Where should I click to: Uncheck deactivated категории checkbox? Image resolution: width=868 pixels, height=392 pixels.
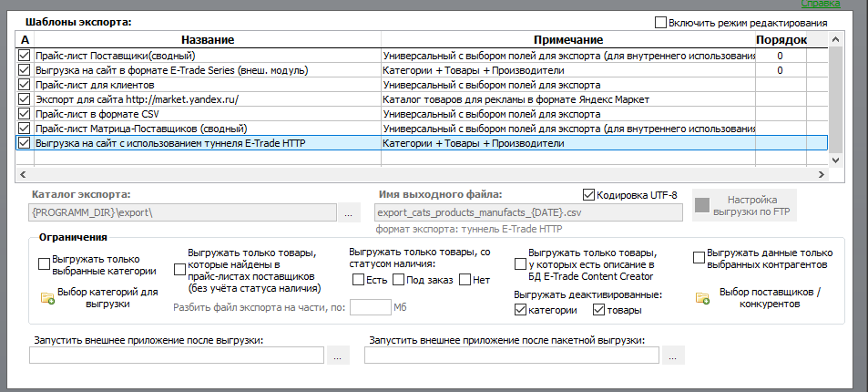[x=520, y=310]
